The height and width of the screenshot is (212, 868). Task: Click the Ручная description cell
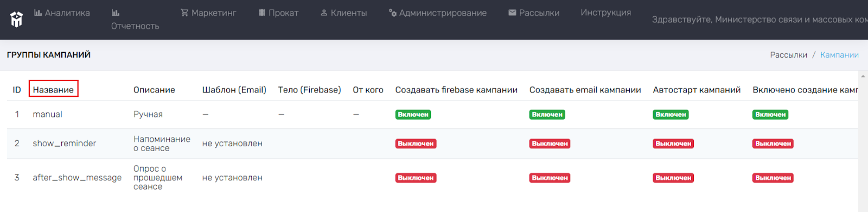(148, 115)
